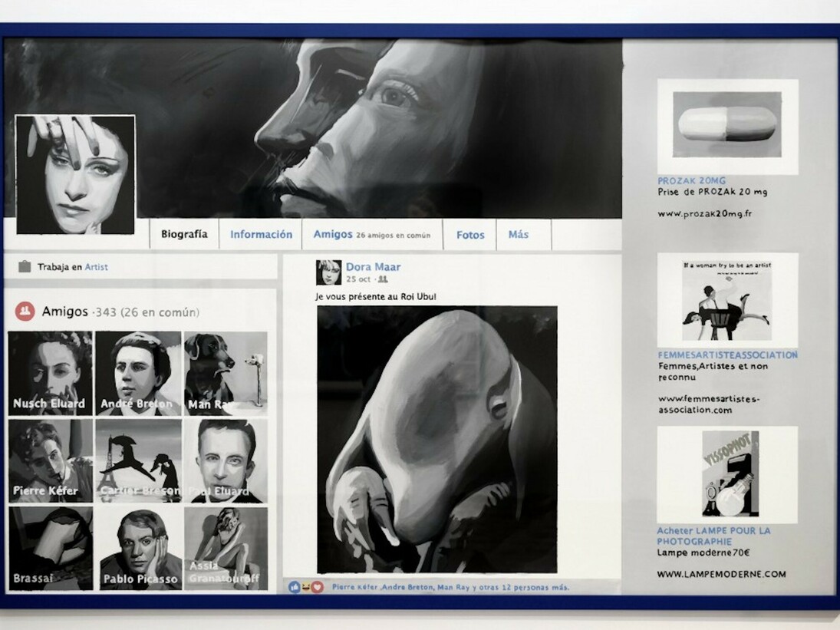Click the text Je vous présente au Roi Ubu!
The width and height of the screenshot is (840, 630).
[x=376, y=296]
